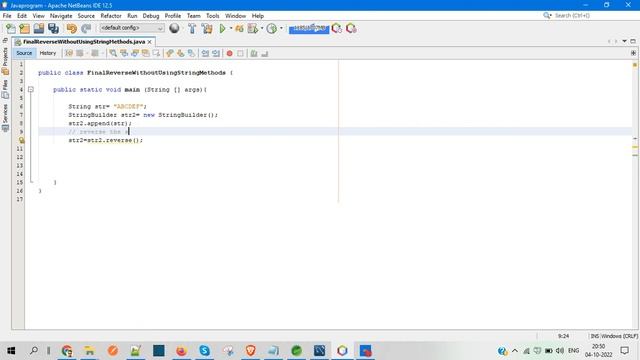
Task: Build Project with the hammer icon
Action: [x=192, y=28]
